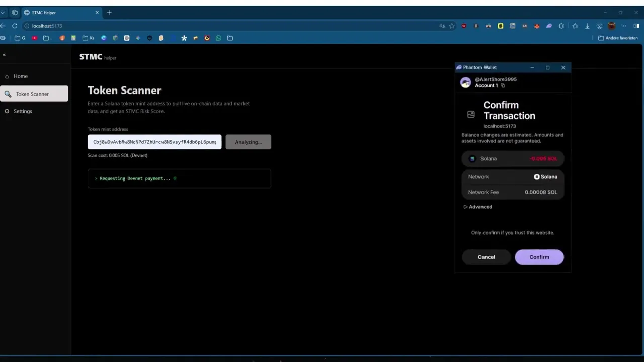Viewport: 644px width, 362px height.
Task: Toggle the browser sidebar panel icon
Action: [x=636, y=26]
